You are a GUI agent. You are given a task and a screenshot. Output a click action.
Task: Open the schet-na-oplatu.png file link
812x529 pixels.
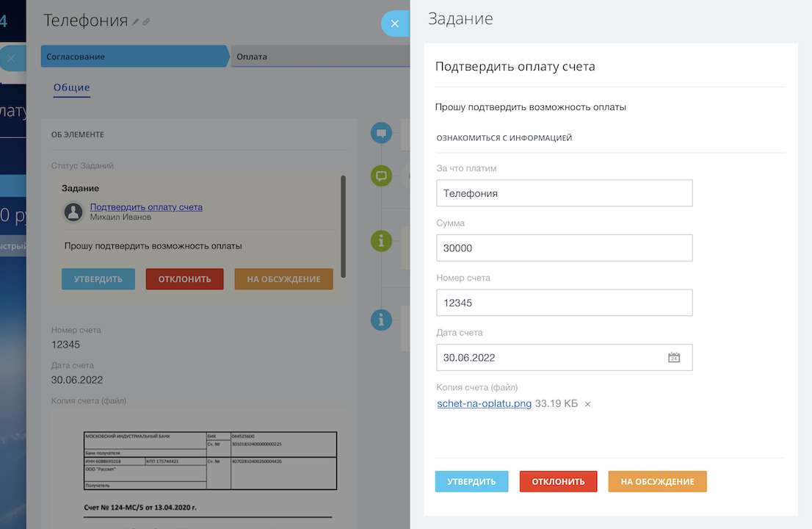pyautogui.click(x=485, y=403)
